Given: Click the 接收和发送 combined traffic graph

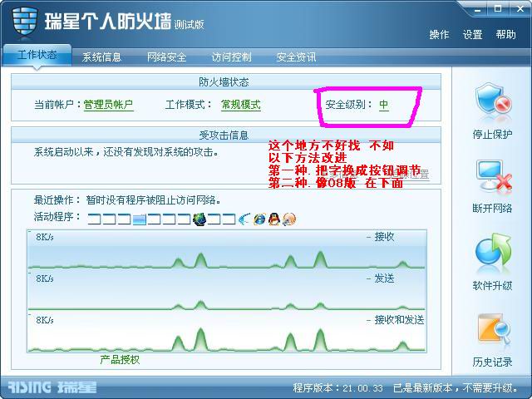Looking at the screenshot, I should tap(227, 332).
